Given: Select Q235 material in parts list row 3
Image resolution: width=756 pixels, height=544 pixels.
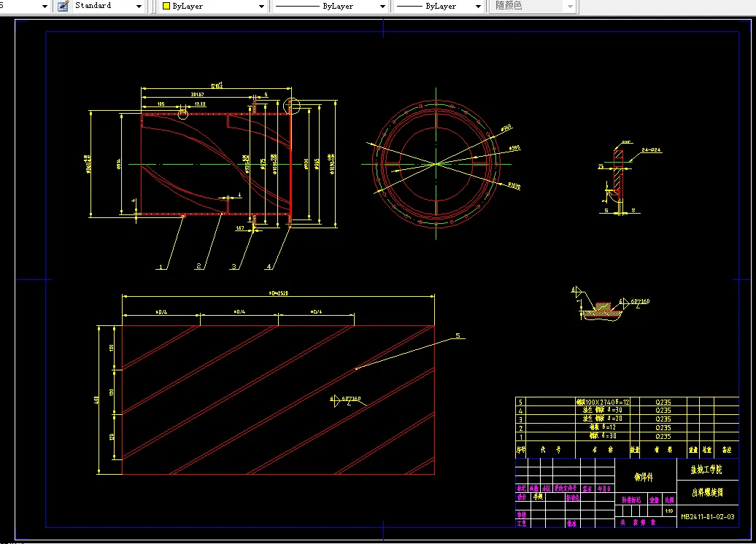Looking at the screenshot, I should (663, 419).
